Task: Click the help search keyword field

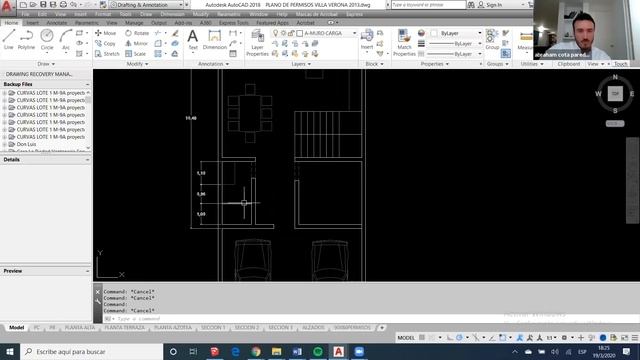Action: click(x=428, y=5)
